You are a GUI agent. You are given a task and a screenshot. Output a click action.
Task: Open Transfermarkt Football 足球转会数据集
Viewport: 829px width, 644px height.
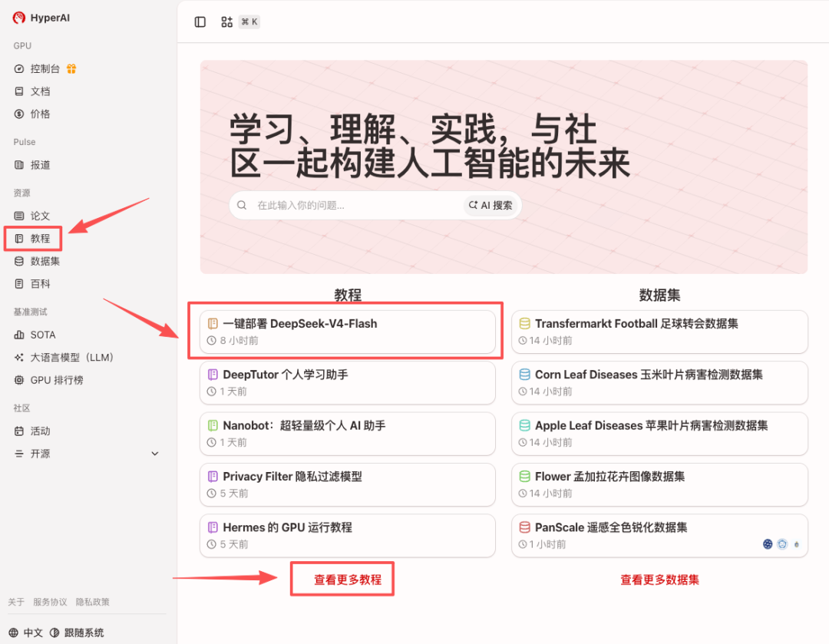point(659,332)
